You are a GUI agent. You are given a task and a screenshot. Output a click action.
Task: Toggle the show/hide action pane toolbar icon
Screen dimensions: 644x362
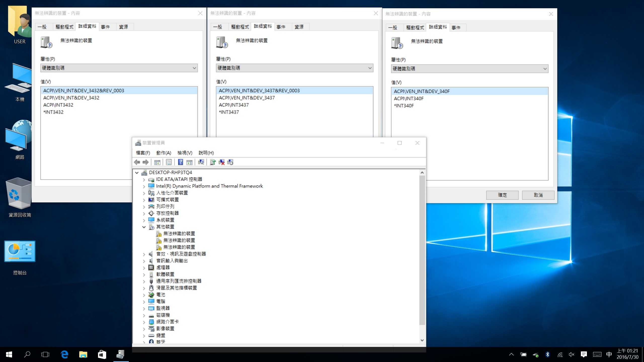(x=189, y=162)
